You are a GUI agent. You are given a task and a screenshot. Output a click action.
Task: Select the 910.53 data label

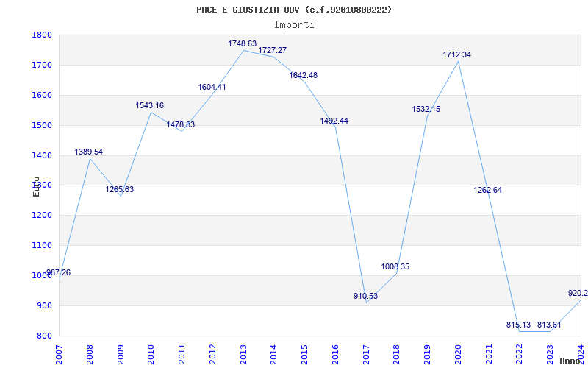point(365,297)
